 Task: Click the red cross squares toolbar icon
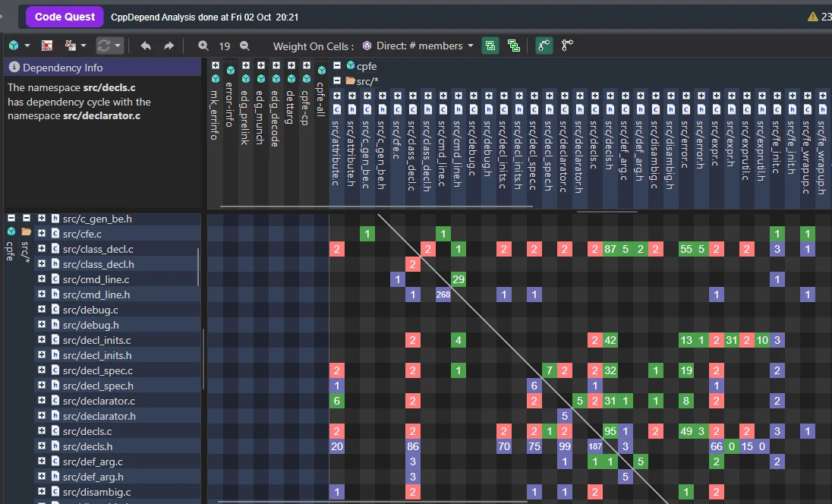70,46
